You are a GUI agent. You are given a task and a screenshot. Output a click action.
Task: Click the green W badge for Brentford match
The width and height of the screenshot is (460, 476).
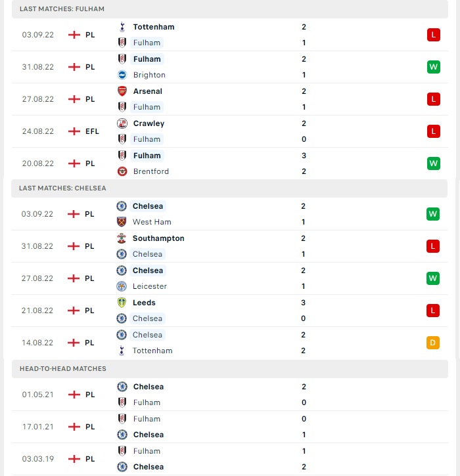(434, 163)
